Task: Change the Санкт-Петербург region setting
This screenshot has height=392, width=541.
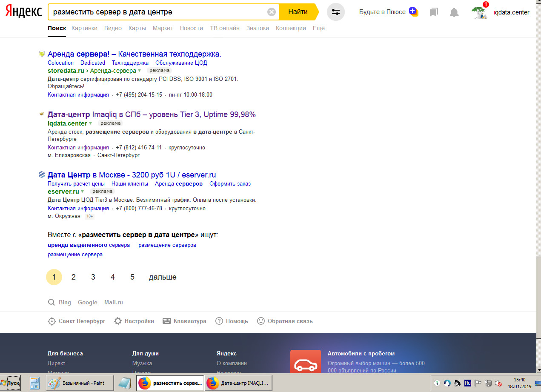Action: point(77,321)
